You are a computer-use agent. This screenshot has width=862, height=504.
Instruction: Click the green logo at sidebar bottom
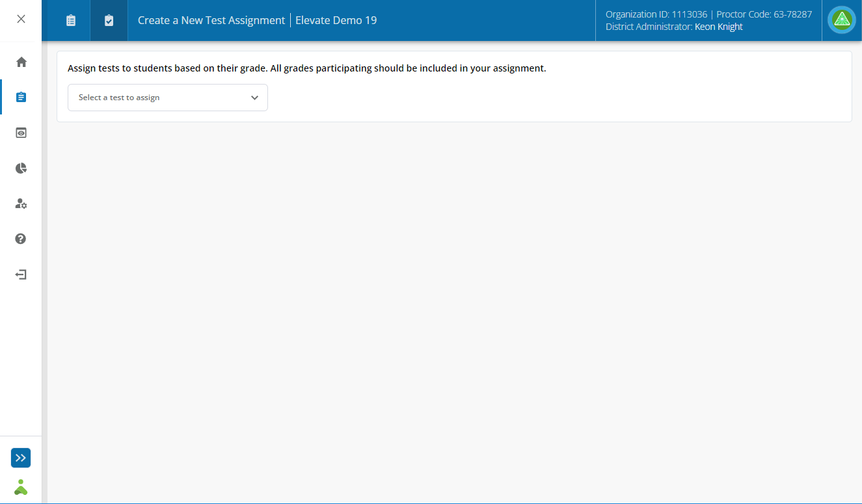click(x=21, y=487)
